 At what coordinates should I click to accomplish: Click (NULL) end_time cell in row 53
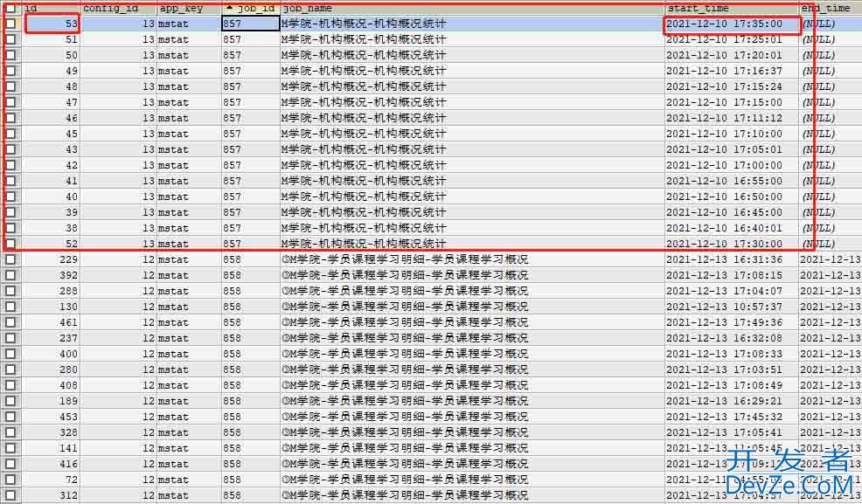831,24
